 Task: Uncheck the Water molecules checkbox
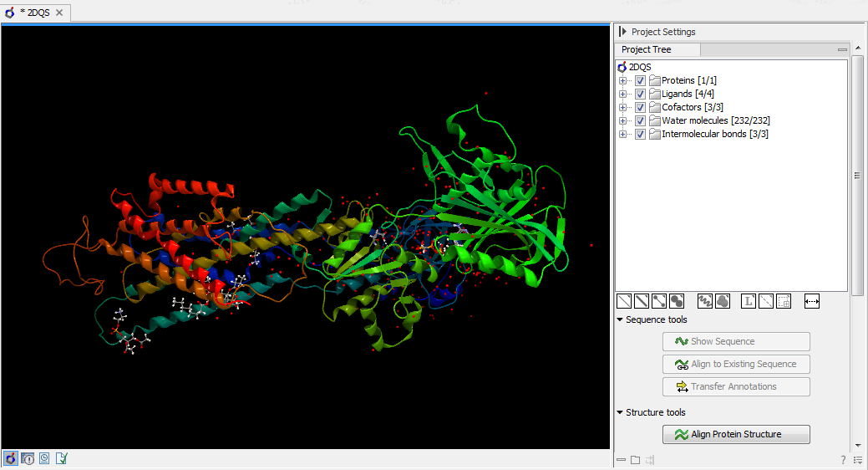coord(641,120)
